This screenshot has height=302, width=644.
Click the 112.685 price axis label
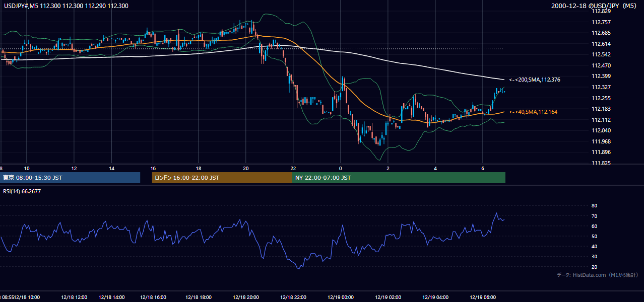pyautogui.click(x=601, y=33)
